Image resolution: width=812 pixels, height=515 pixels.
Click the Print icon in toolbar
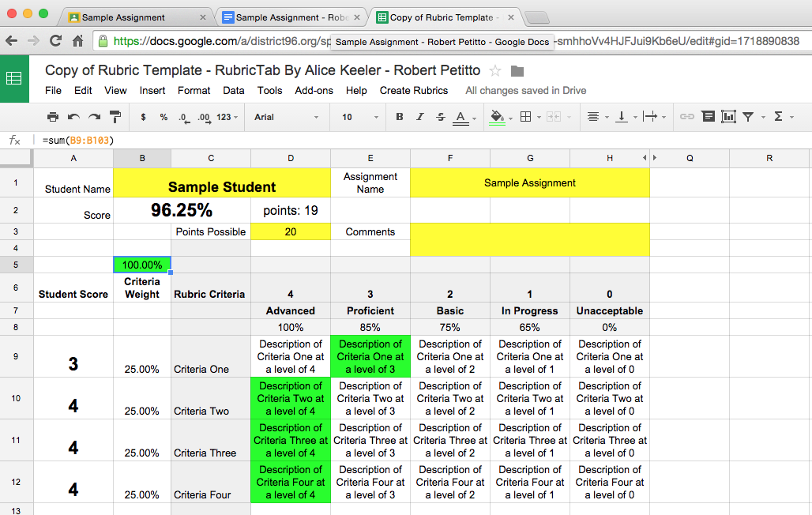click(x=52, y=117)
